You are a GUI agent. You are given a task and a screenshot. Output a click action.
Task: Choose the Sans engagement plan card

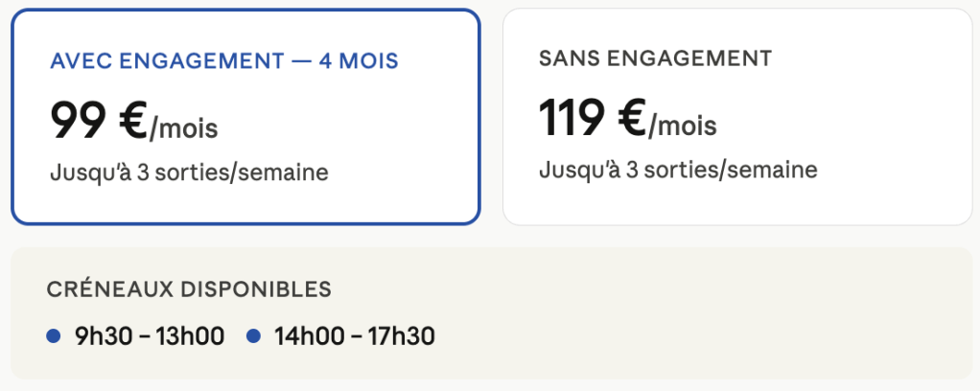coord(736,117)
